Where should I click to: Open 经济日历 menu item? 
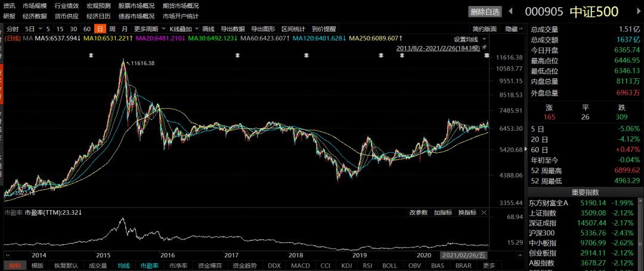pyautogui.click(x=98, y=17)
